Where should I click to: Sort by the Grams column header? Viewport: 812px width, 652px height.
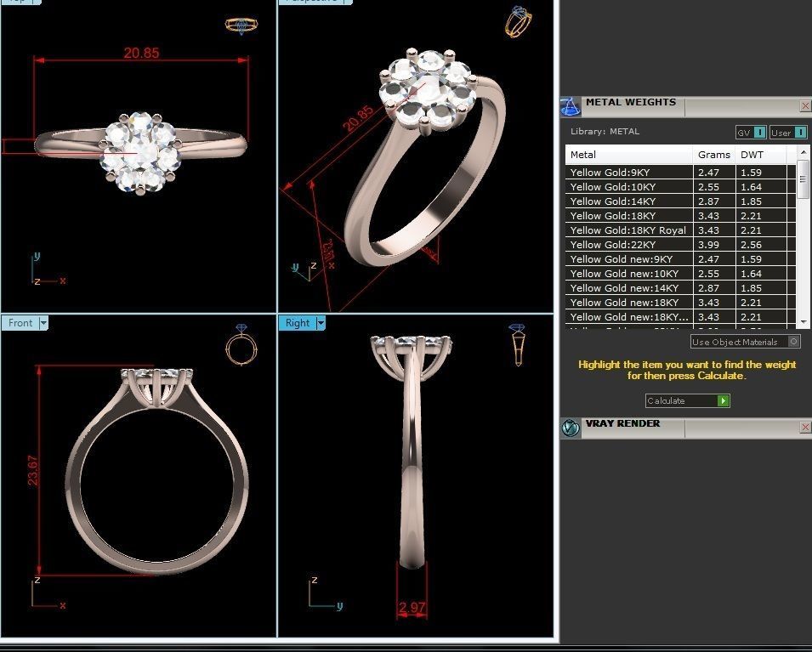pos(714,155)
